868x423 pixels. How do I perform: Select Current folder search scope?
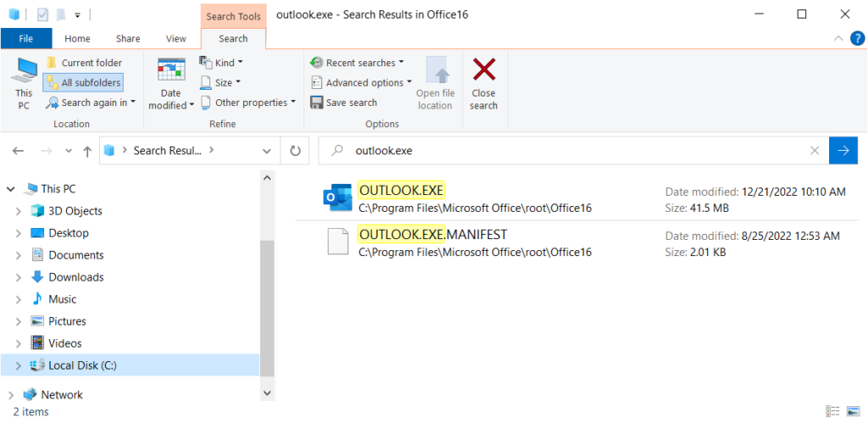84,63
